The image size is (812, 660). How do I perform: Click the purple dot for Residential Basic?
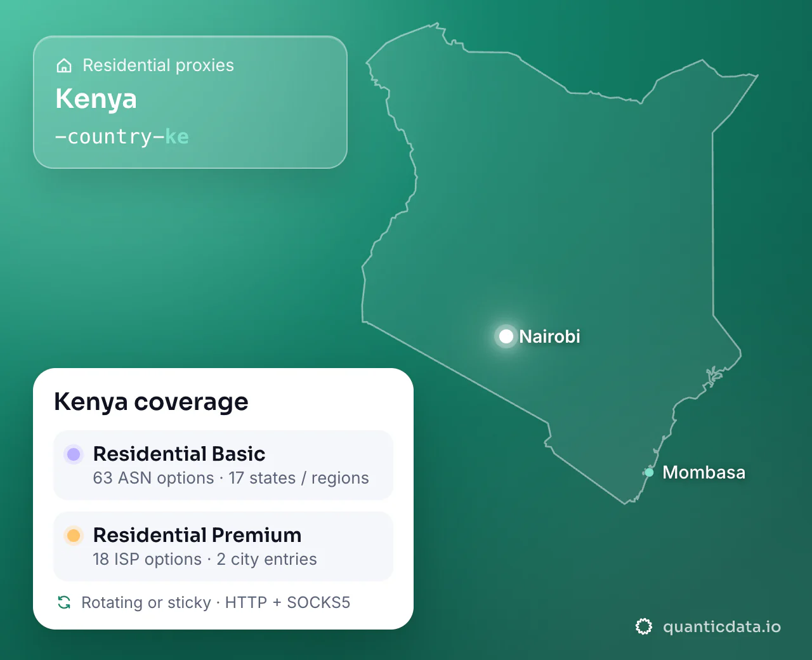[74, 454]
